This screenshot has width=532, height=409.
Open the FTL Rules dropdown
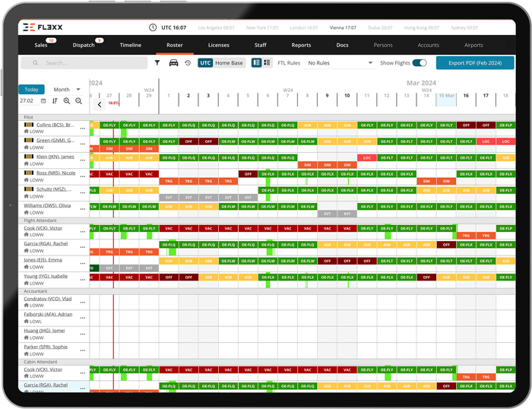[x=339, y=63]
